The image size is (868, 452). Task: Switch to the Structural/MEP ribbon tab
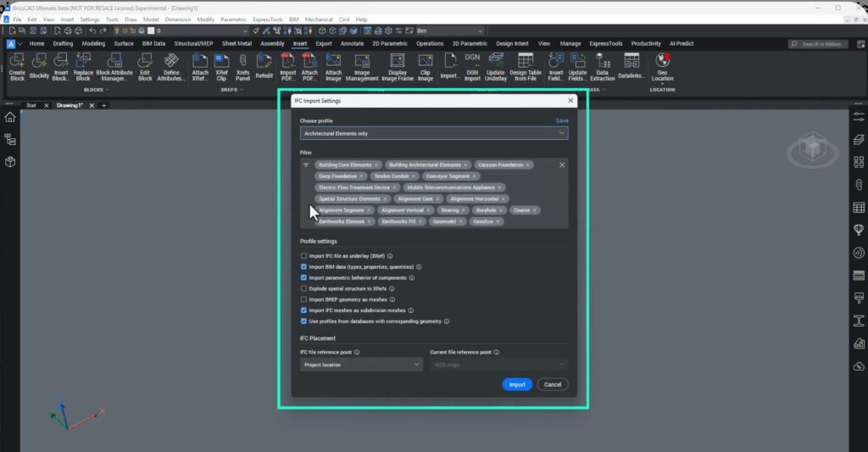point(194,43)
